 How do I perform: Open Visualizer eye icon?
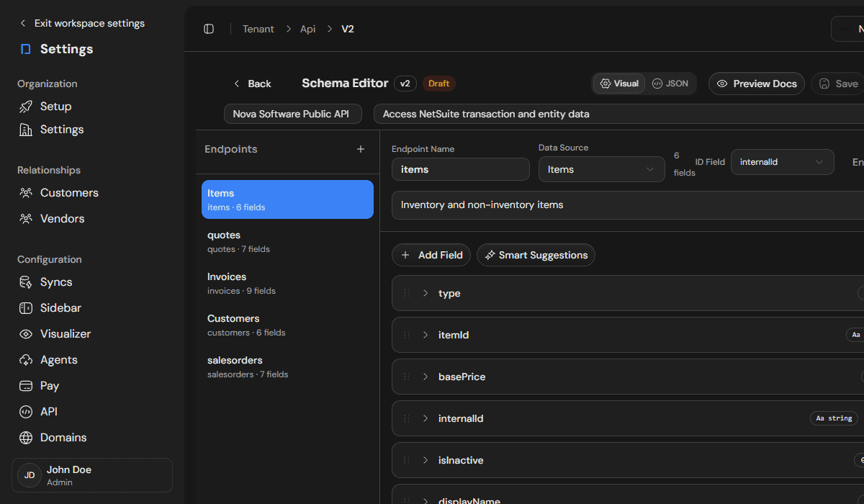[26, 334]
